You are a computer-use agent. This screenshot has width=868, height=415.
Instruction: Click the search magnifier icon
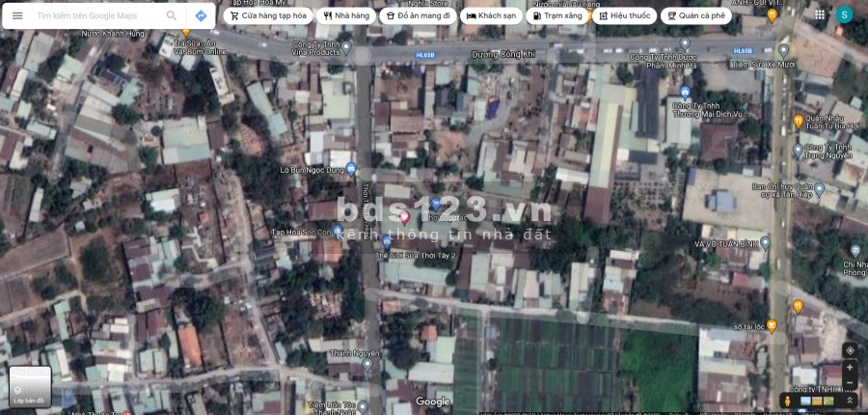coord(172,15)
